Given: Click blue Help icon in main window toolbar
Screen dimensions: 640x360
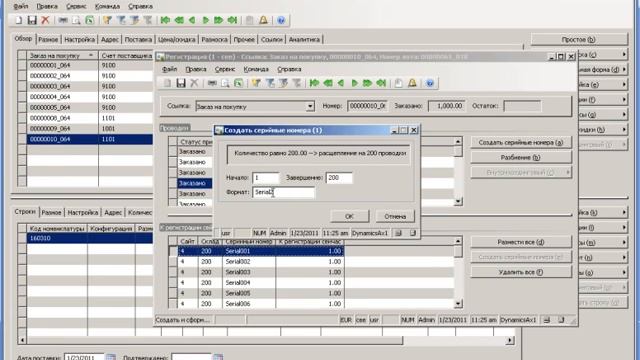Looking at the screenshot, I should (x=281, y=20).
